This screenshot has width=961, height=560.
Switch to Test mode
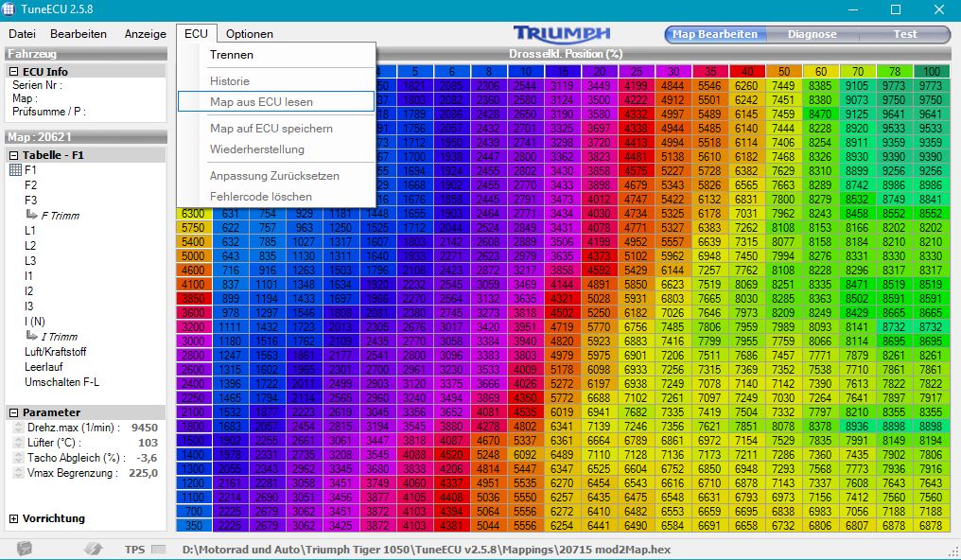pyautogui.click(x=904, y=34)
